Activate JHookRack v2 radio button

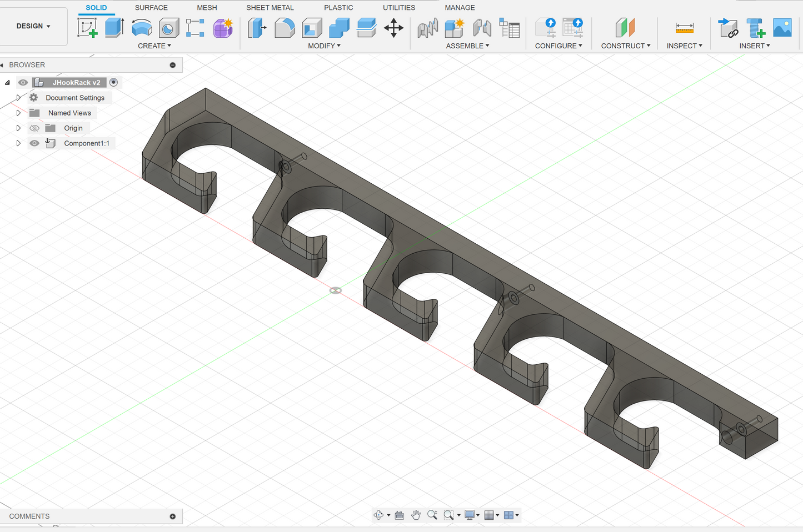click(x=113, y=82)
